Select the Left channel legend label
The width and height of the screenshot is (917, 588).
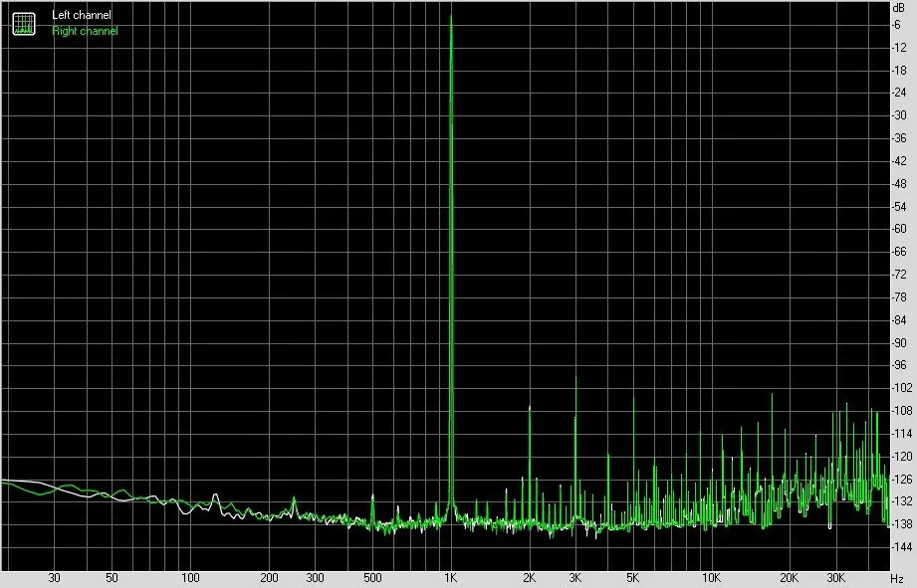[x=82, y=15]
